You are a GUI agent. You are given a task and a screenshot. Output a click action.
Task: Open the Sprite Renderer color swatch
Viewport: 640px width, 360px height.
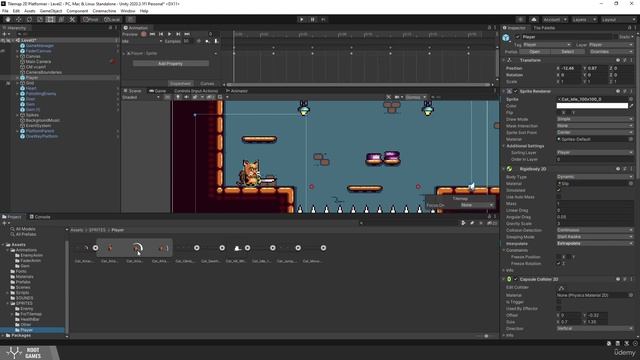click(x=592, y=106)
